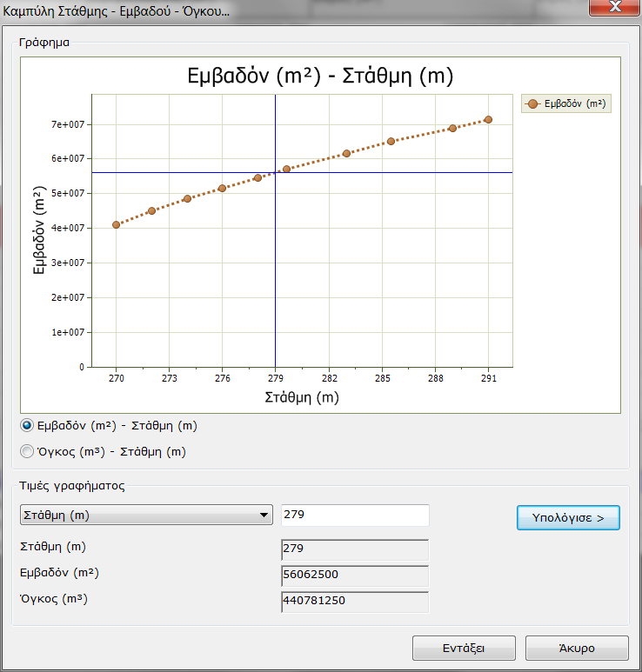Click the data point at level 289
This screenshot has width=642, height=672.
coord(452,128)
